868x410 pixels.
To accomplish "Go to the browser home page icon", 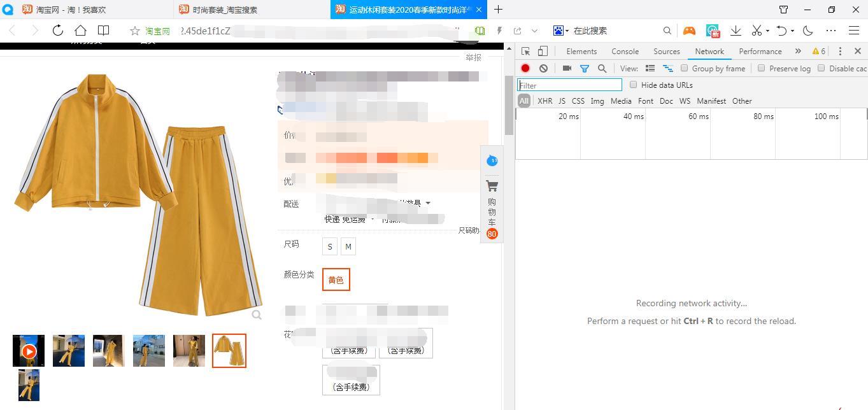I will [x=80, y=30].
